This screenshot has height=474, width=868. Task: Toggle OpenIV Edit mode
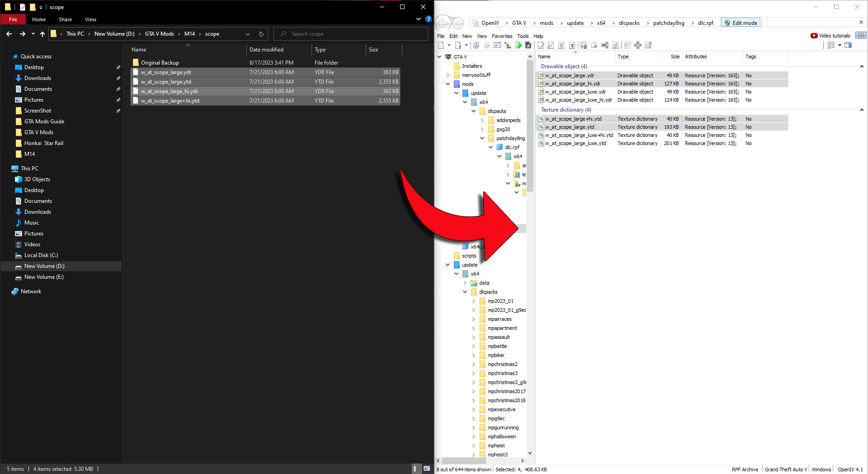point(741,23)
